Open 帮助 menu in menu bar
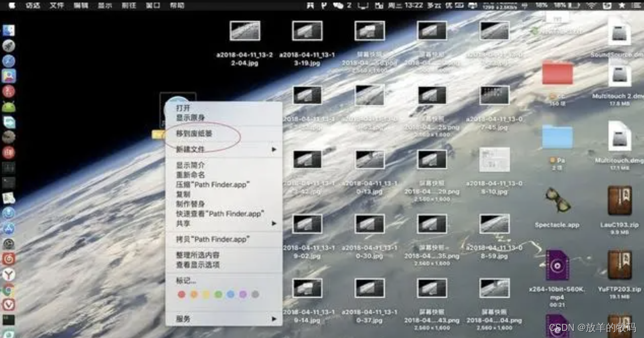The width and height of the screenshot is (644, 338). tap(177, 5)
